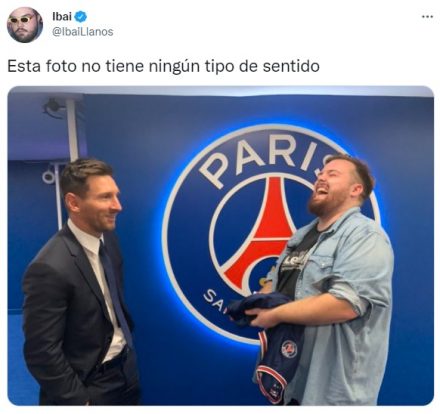440x414 pixels.
Task: Click the wall hook fixture behind the suited man
Action: [50, 176]
